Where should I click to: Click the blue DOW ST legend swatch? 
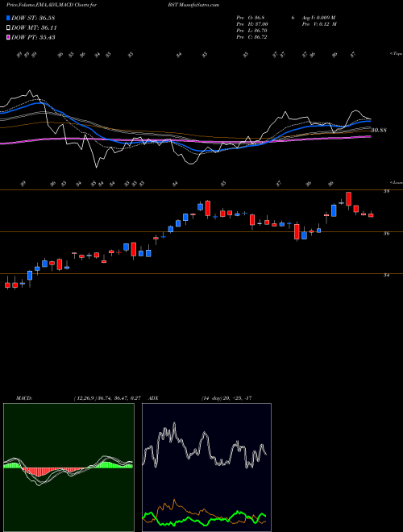point(8,18)
